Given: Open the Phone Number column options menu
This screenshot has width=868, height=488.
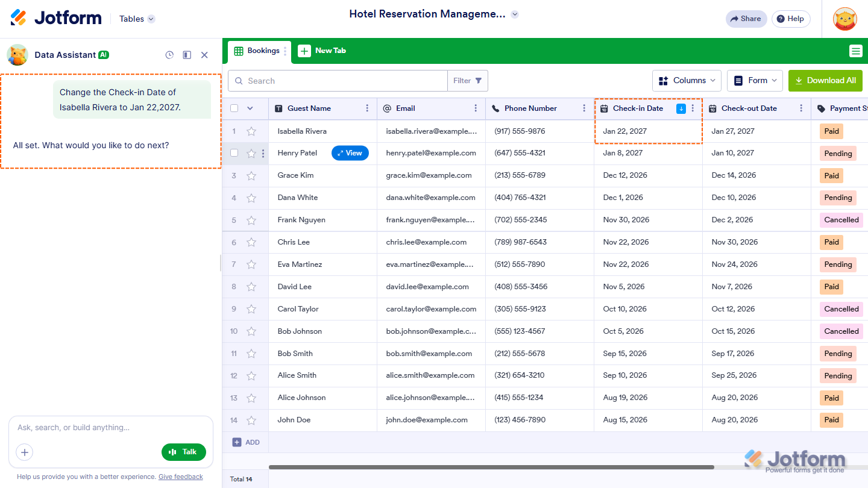Looking at the screenshot, I should (584, 108).
